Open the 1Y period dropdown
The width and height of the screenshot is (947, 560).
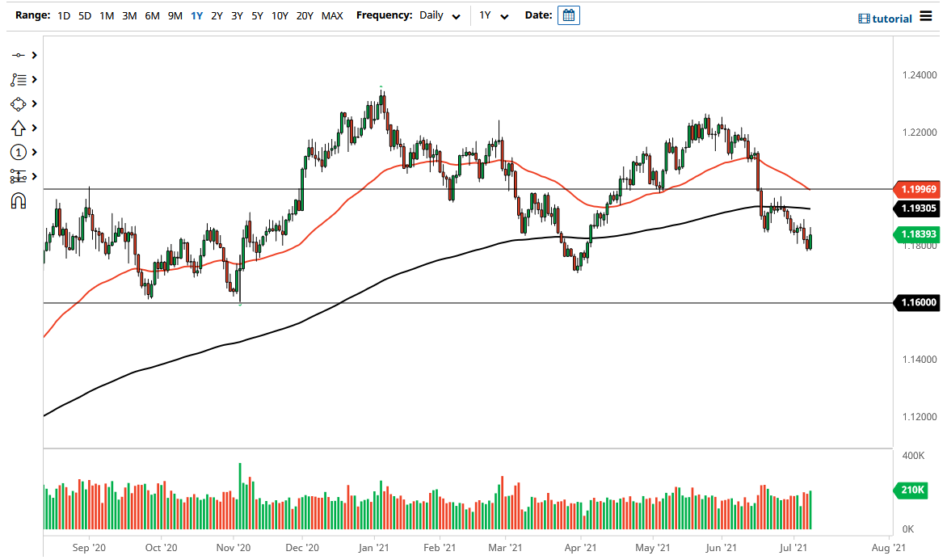pyautogui.click(x=495, y=15)
